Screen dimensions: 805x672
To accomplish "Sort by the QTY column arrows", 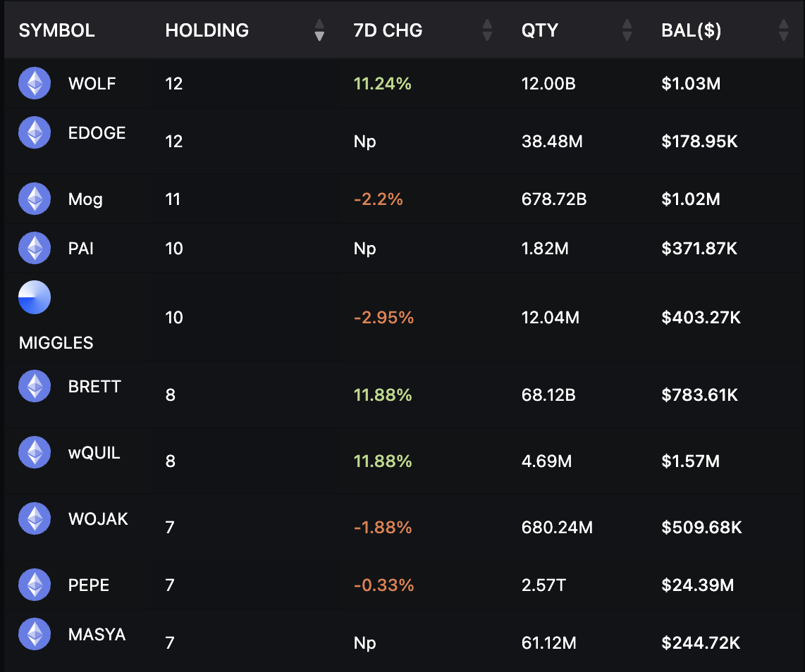I will tap(627, 30).
